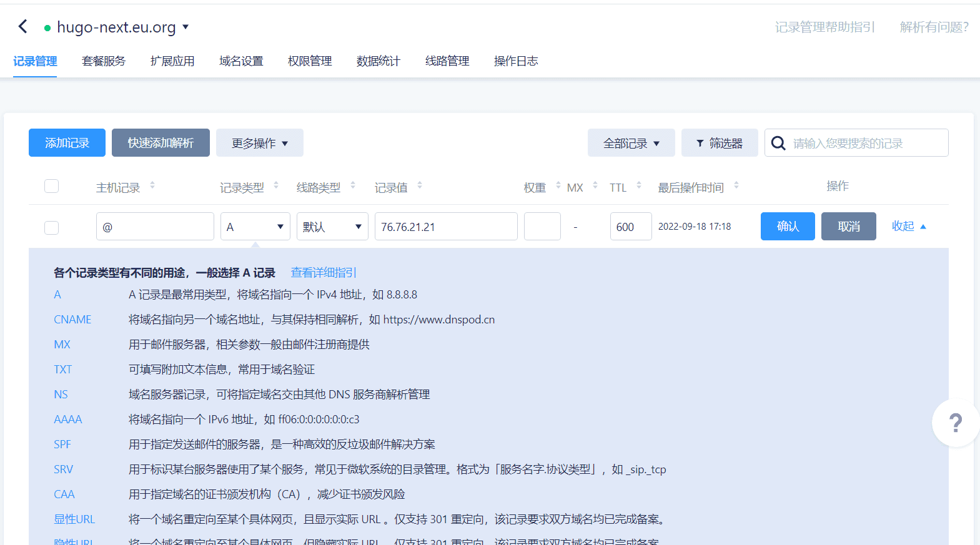Switch to the 域名设置 tab

[241, 61]
